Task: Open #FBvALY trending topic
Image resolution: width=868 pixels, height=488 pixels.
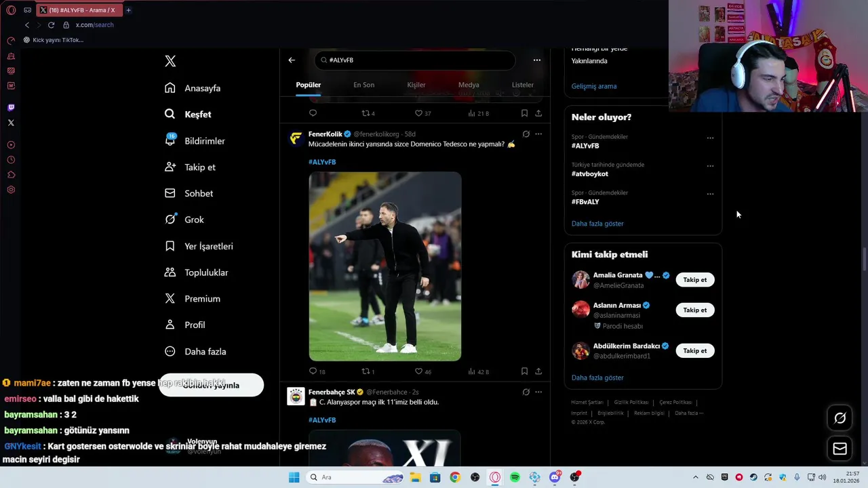Action: [x=585, y=202]
